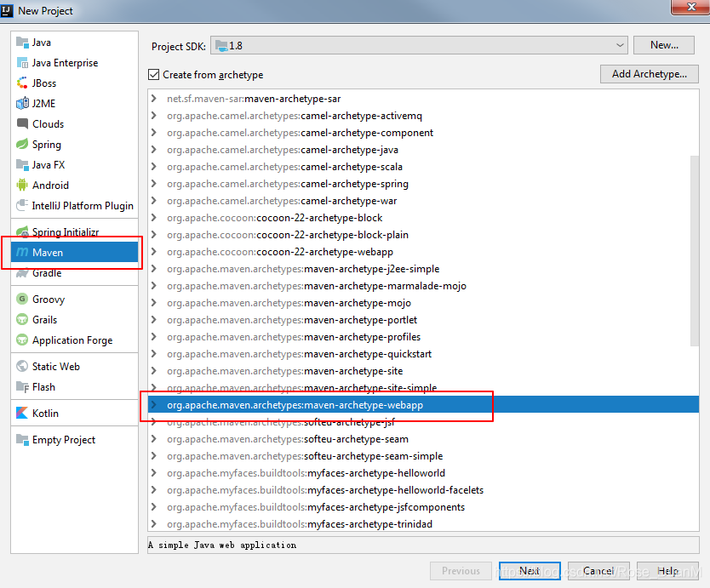Select maven-archetype-mojo row

click(x=423, y=302)
